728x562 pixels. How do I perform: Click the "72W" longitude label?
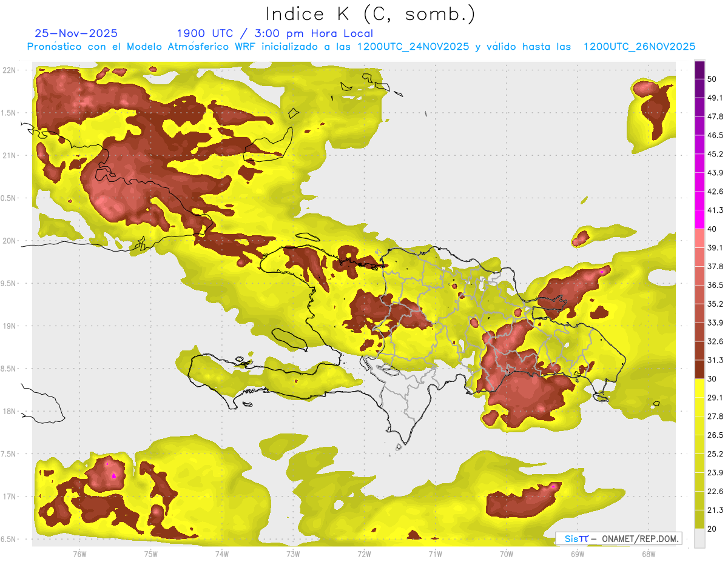[364, 554]
